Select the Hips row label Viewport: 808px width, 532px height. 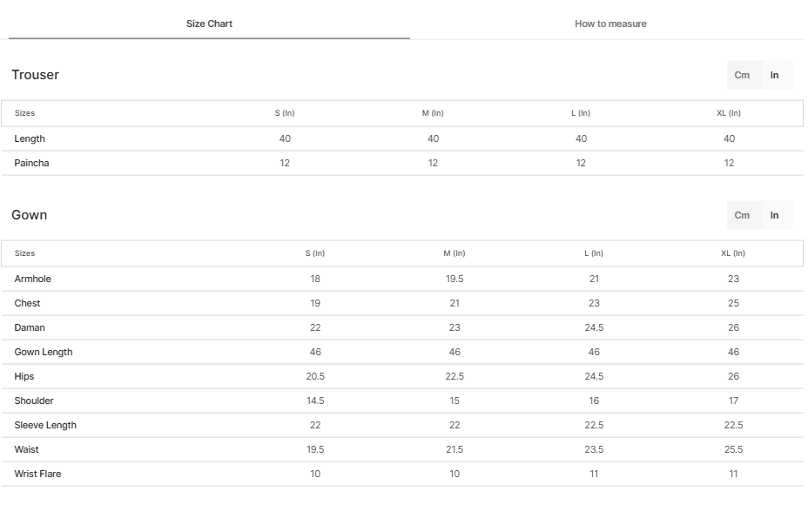(x=24, y=376)
